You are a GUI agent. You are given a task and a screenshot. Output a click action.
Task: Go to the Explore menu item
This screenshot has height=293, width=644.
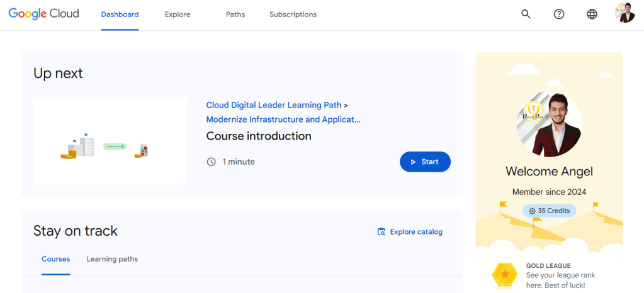(x=178, y=14)
